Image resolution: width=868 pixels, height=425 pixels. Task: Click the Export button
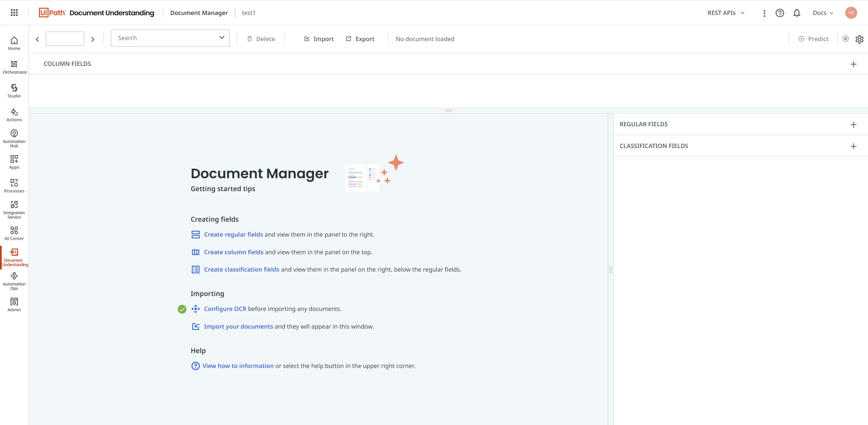pyautogui.click(x=360, y=39)
